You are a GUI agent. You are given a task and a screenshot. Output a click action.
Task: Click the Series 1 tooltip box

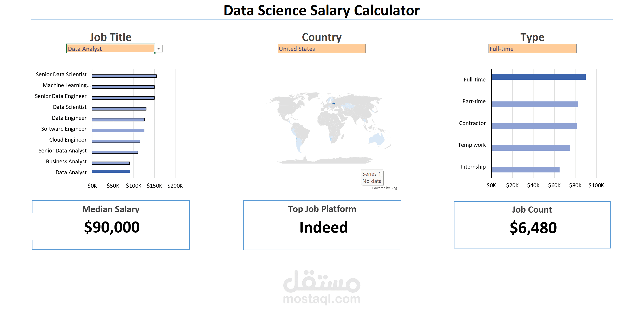click(x=372, y=177)
